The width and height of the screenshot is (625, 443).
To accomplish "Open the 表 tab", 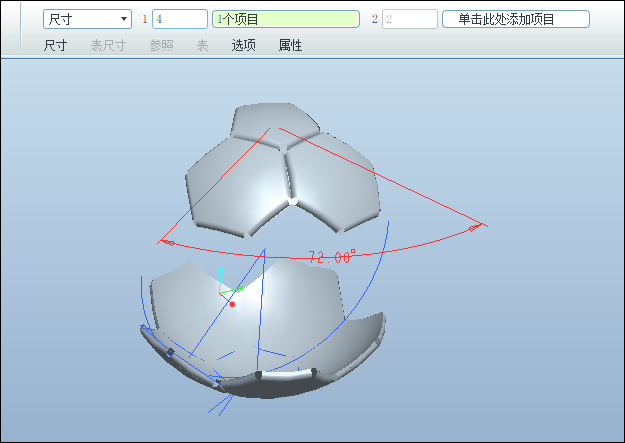I will [x=202, y=45].
